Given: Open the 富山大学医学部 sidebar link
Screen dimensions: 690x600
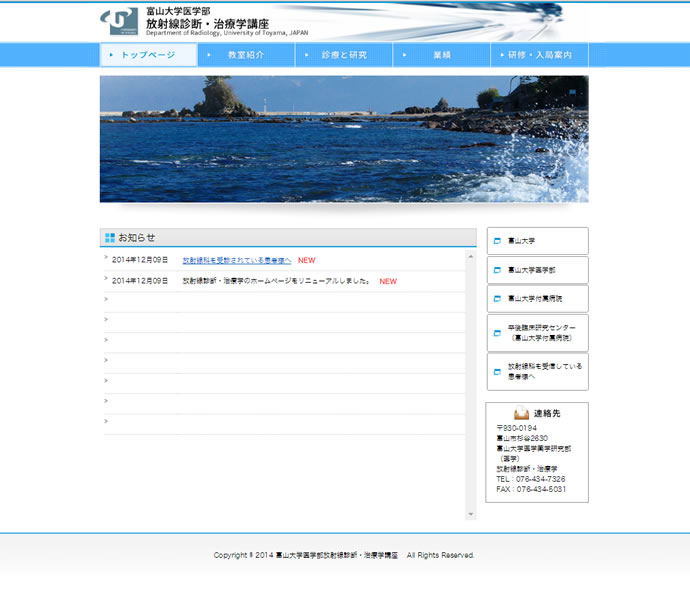Looking at the screenshot, I should [x=538, y=270].
